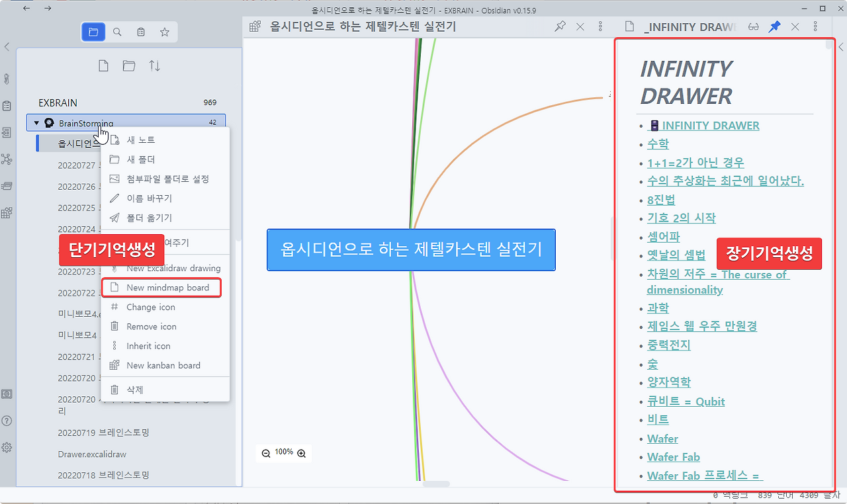The image size is (847, 504).
Task: Zoom out the mindmap with the minus magnifier
Action: point(266,453)
